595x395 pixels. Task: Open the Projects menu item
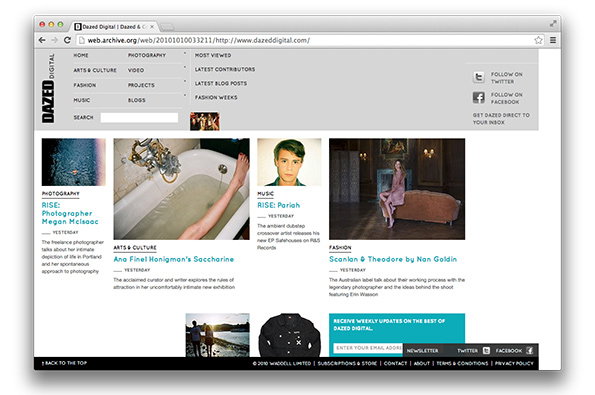click(141, 85)
